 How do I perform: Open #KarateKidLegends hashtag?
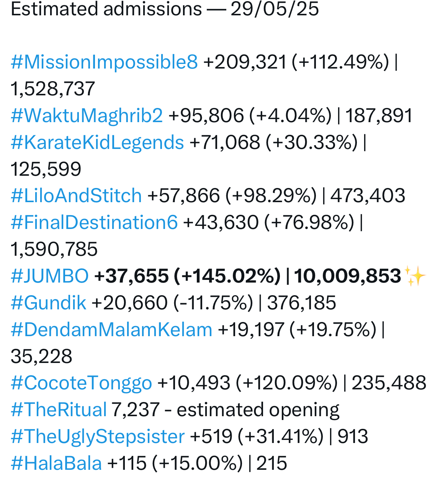coord(97,142)
